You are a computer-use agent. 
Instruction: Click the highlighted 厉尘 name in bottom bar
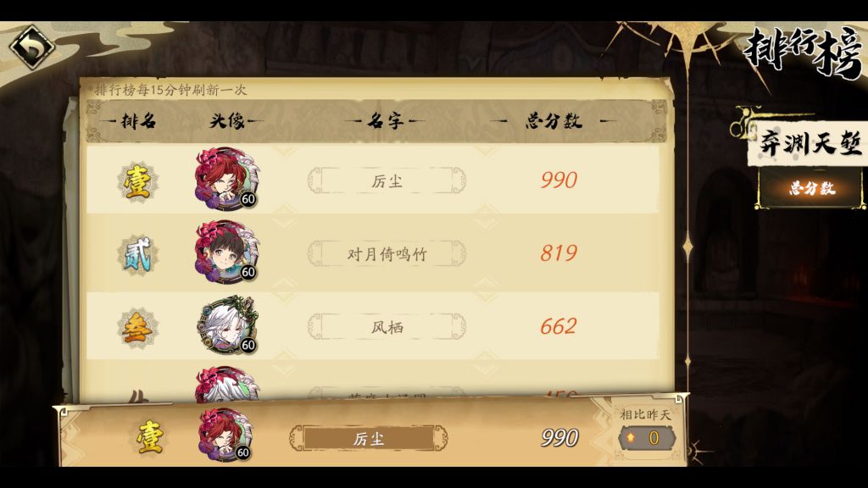click(x=369, y=439)
